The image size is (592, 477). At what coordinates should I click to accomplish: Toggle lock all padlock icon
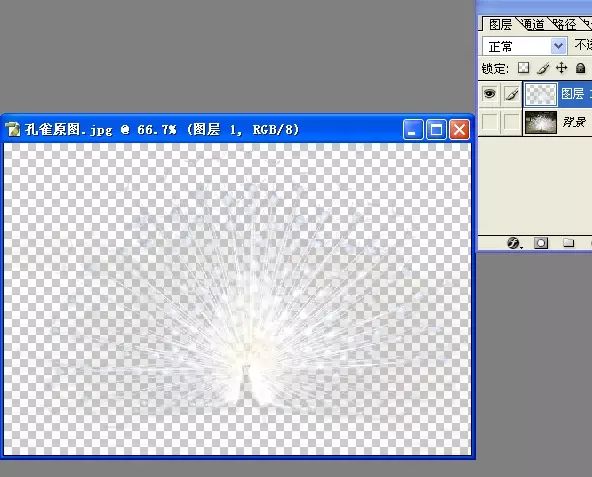click(580, 68)
